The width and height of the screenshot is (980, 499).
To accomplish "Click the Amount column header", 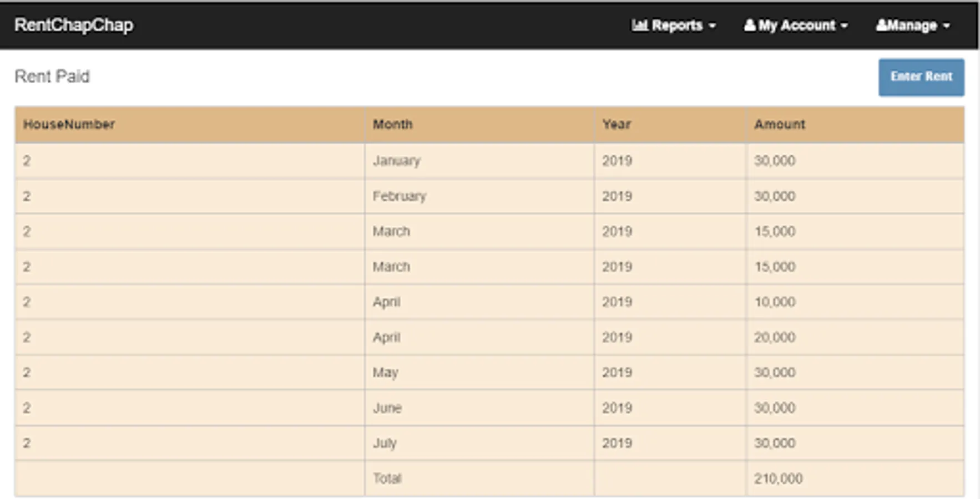I will 779,124.
